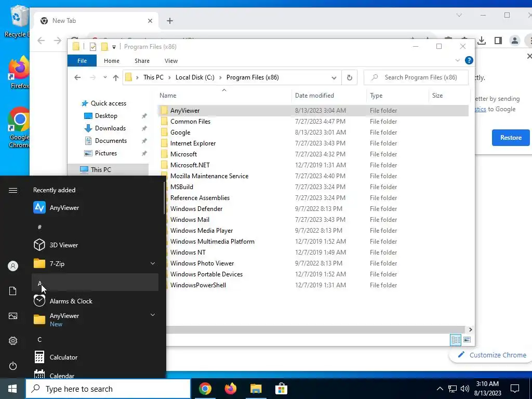
Task: Open Firefox from the taskbar
Action: tap(231, 389)
